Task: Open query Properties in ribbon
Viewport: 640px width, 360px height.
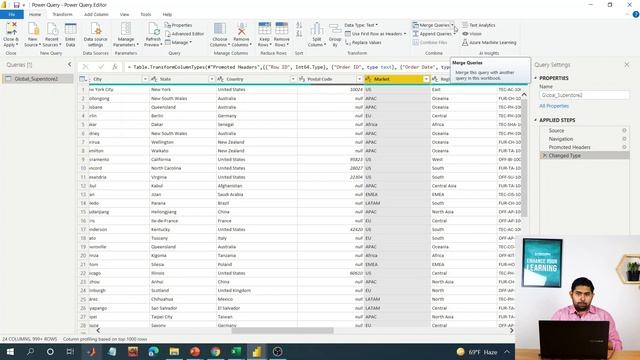Action: (178, 25)
